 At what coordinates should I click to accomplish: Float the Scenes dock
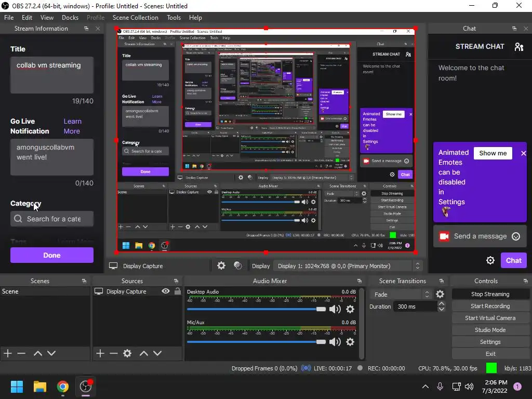[x=84, y=281]
